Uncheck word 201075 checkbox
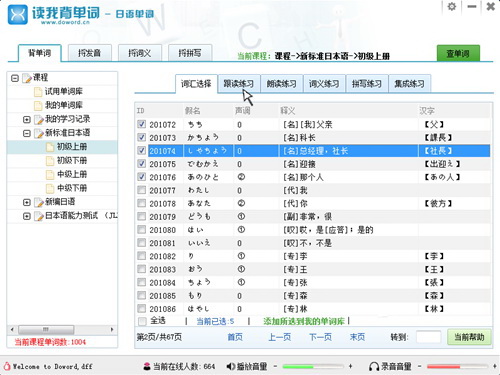 point(142,164)
